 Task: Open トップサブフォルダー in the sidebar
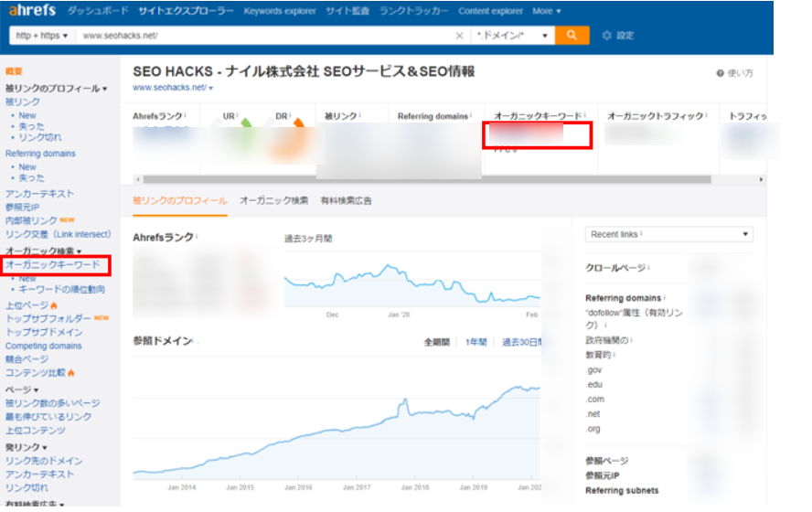tap(48, 318)
